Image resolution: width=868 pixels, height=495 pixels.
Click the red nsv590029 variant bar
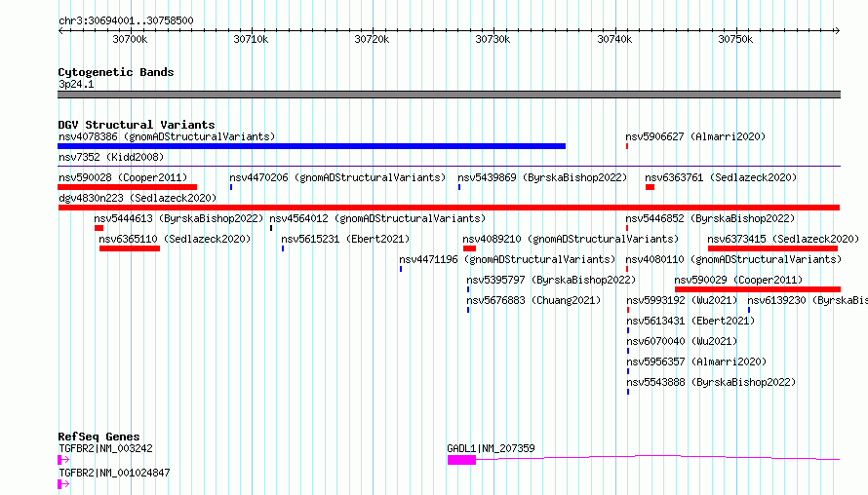758,289
